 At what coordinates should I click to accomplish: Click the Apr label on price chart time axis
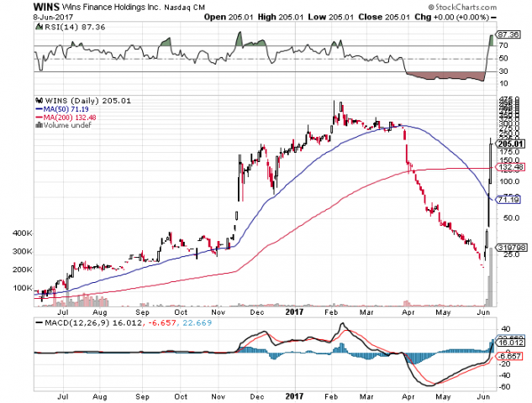(408, 312)
